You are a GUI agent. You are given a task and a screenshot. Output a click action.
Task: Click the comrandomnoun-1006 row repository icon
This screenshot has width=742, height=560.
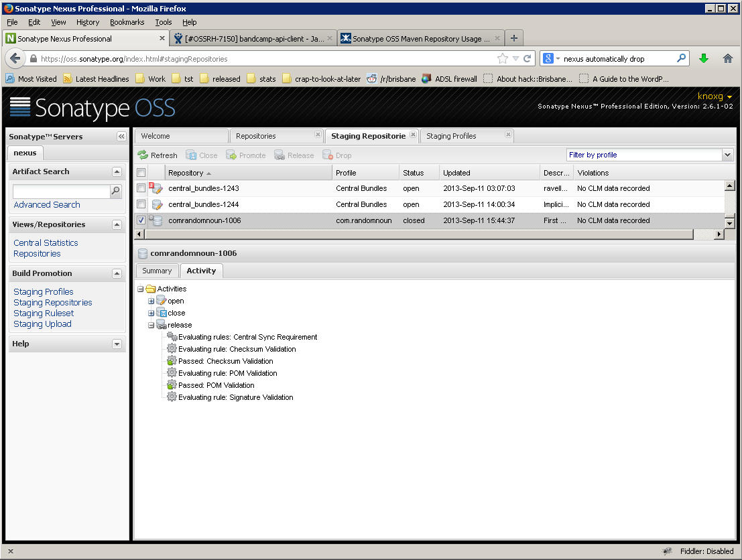click(x=157, y=220)
